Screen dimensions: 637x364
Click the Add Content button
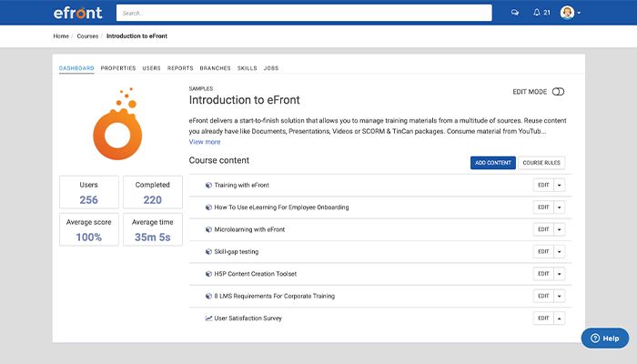point(492,163)
